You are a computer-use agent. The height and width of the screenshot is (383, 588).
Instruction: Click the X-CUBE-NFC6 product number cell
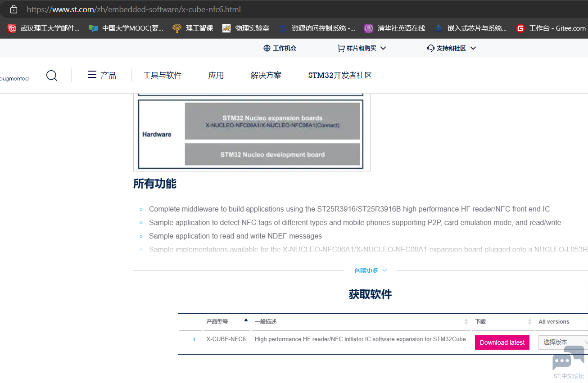[x=226, y=339]
